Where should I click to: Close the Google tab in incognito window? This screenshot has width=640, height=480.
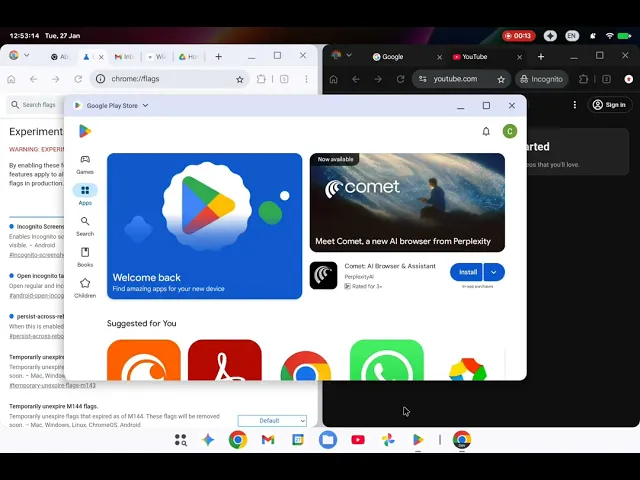pos(439,57)
